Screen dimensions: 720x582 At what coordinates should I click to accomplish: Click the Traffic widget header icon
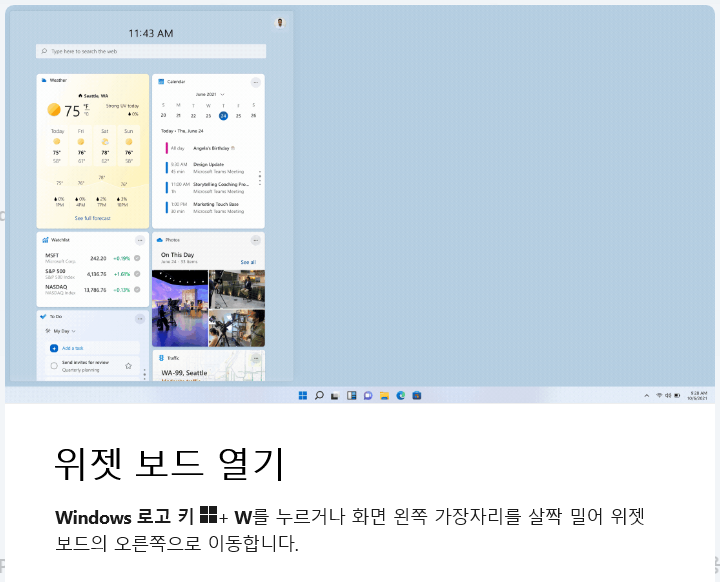(x=161, y=358)
